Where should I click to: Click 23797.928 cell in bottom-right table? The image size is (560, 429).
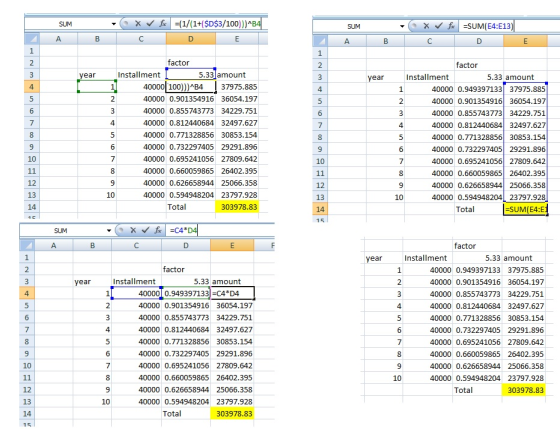point(524,378)
